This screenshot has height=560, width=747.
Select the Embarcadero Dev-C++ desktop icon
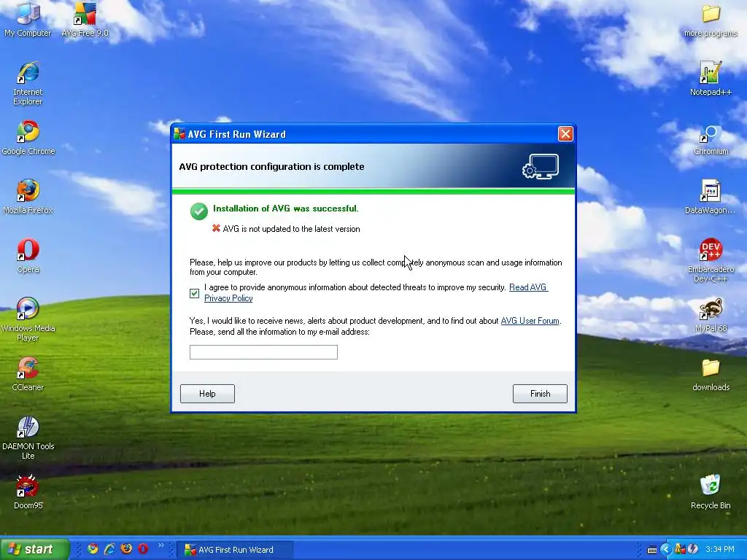711,260
